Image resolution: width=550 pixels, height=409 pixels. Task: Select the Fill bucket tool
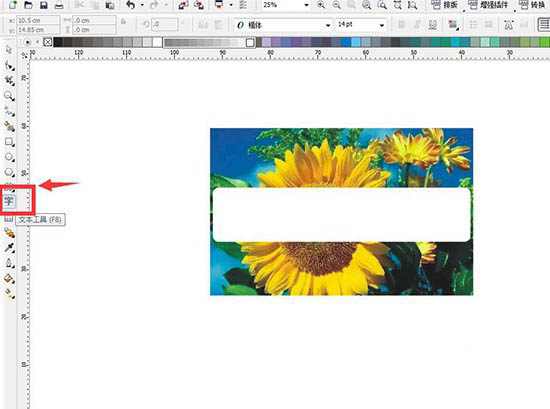point(9,278)
